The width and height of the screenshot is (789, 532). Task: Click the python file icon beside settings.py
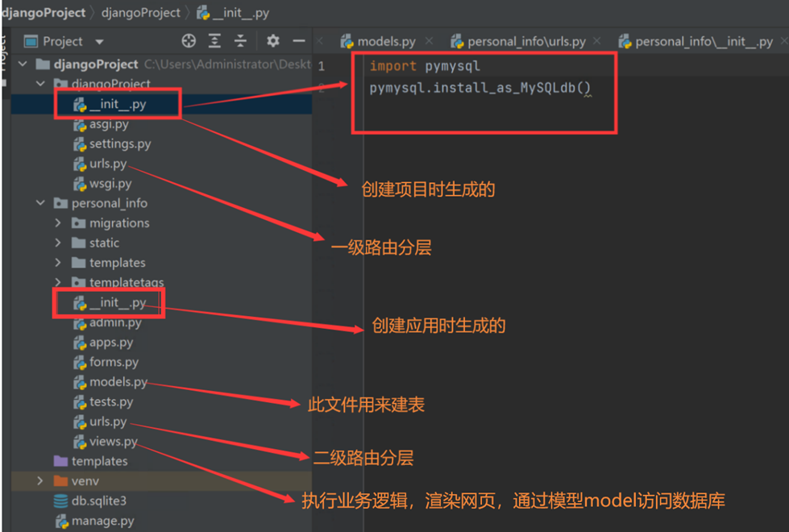coord(80,144)
